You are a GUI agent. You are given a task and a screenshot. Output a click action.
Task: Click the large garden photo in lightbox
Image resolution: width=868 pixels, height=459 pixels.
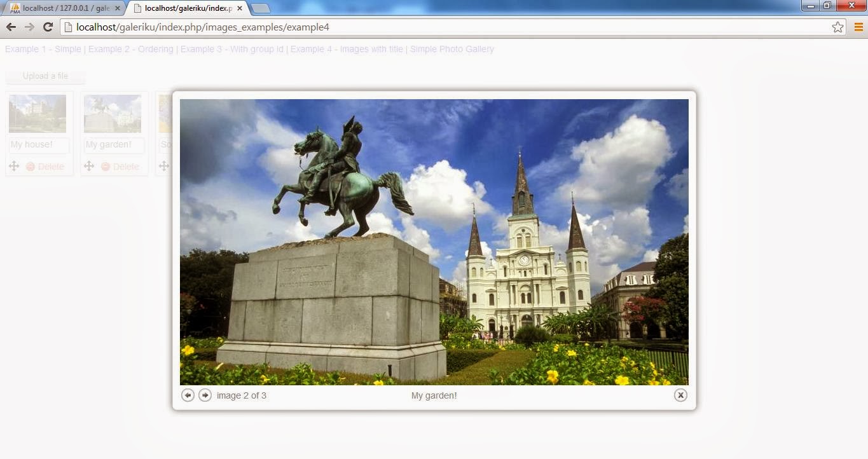click(x=434, y=242)
